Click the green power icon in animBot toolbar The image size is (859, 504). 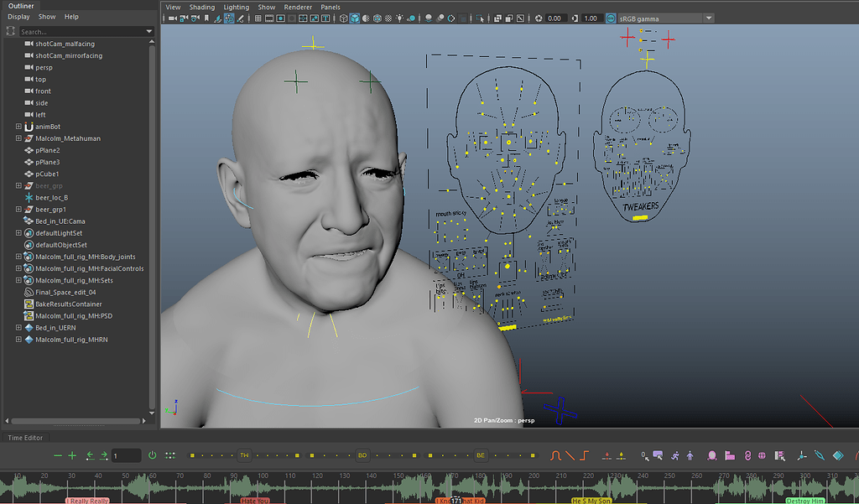coord(152,455)
